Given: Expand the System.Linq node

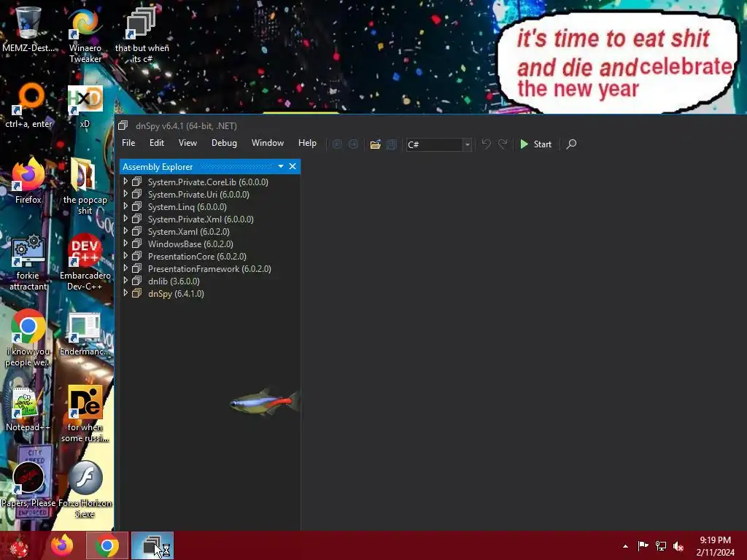Looking at the screenshot, I should pos(125,206).
